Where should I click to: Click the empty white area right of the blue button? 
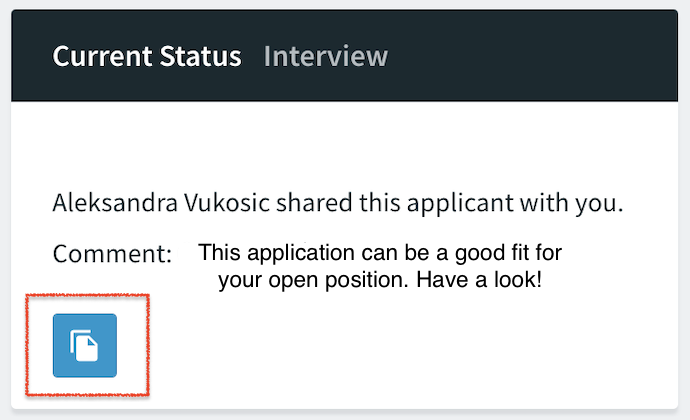click(x=396, y=348)
